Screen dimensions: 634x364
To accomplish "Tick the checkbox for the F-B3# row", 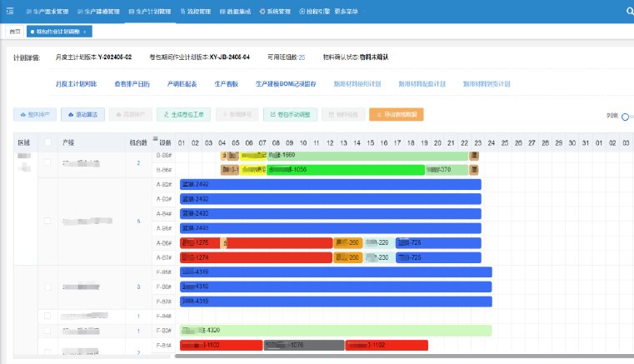I will click(47, 331).
